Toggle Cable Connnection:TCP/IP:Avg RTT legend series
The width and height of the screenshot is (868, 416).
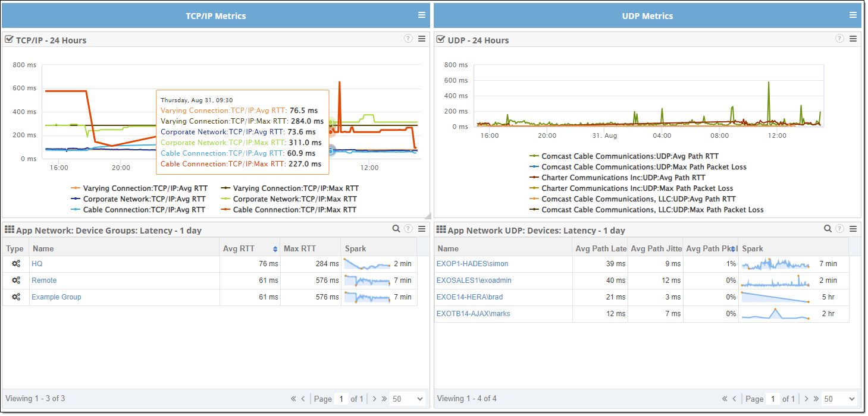(138, 210)
